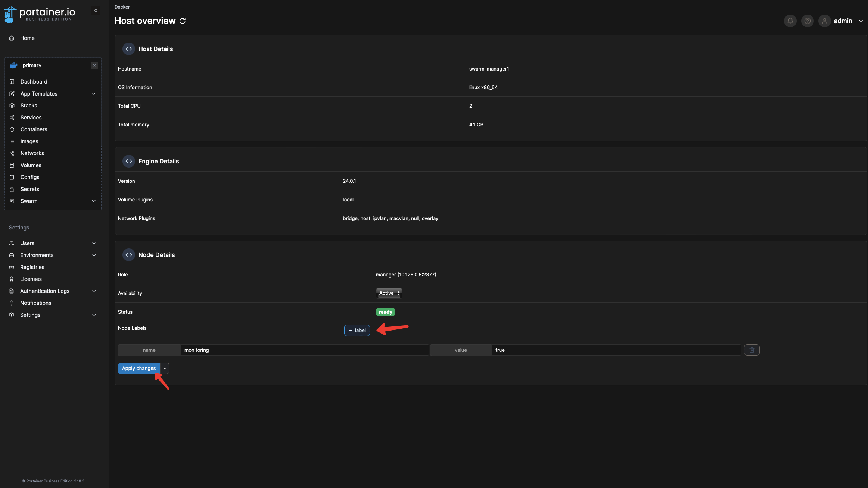Click the Docker whale icon beside primary
868x488 pixels.
[x=14, y=65]
